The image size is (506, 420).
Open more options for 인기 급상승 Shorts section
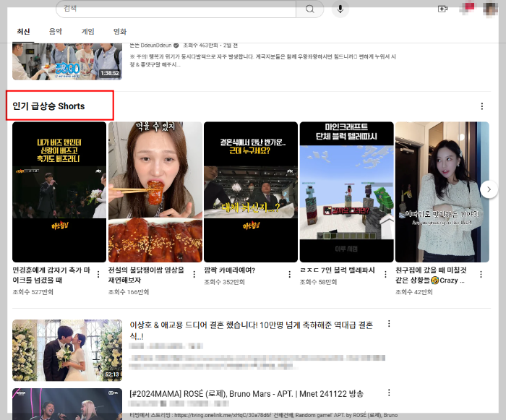[482, 106]
